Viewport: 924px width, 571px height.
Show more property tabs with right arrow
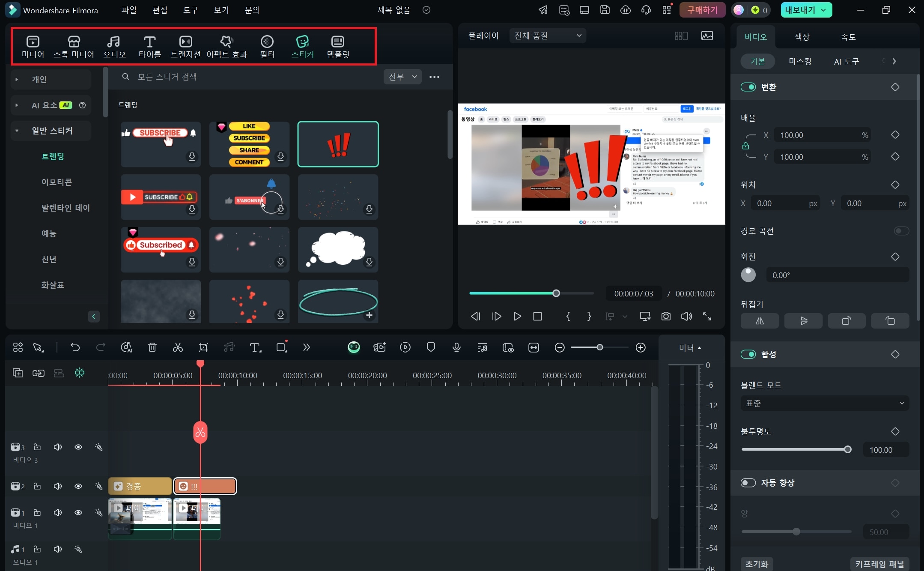coord(894,61)
